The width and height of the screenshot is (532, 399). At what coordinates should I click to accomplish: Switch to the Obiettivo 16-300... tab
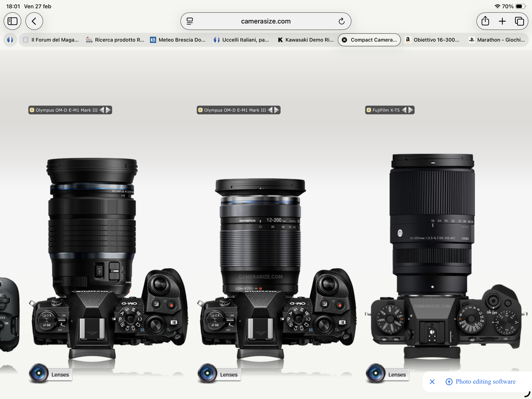(x=433, y=40)
